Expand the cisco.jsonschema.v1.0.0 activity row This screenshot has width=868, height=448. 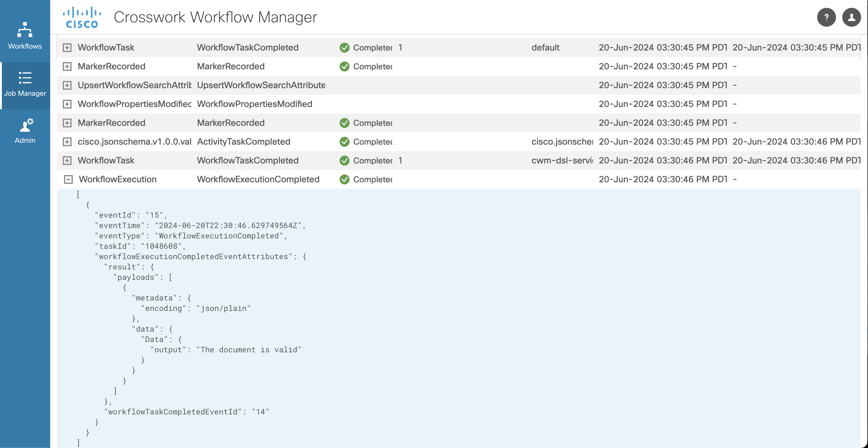(x=67, y=142)
